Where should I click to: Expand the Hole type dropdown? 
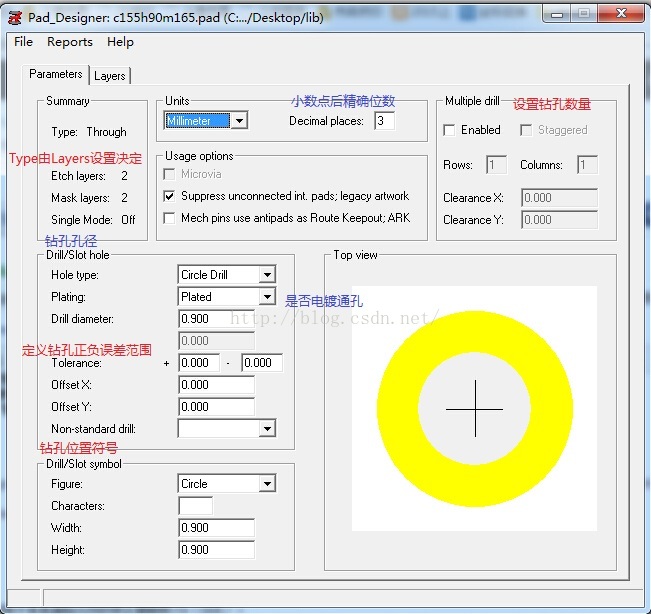pos(266,275)
